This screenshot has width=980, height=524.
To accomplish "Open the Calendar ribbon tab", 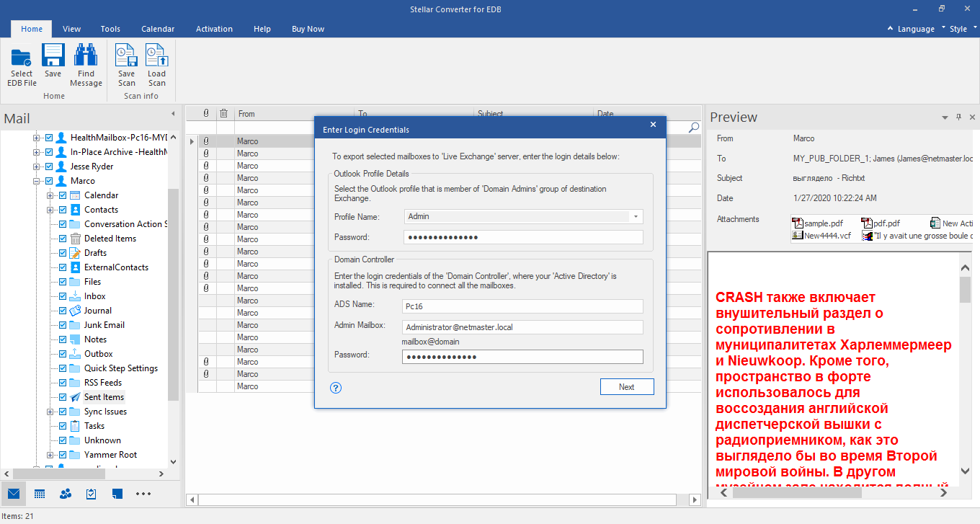I will point(158,29).
